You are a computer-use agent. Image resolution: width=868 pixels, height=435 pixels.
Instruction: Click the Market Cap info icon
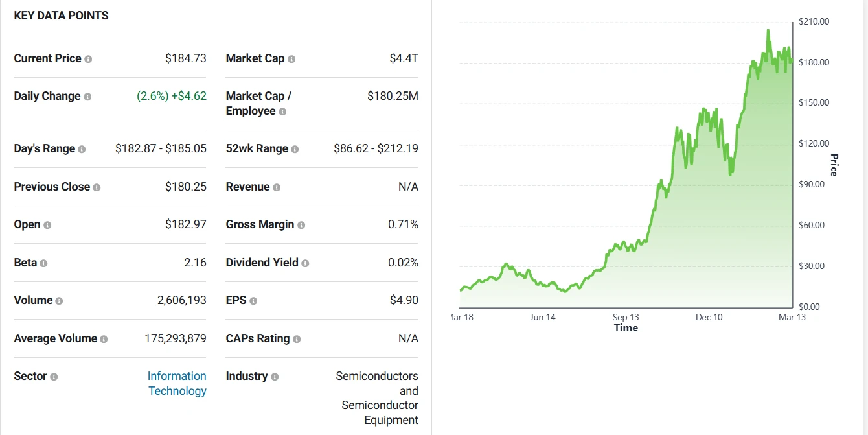[291, 59]
